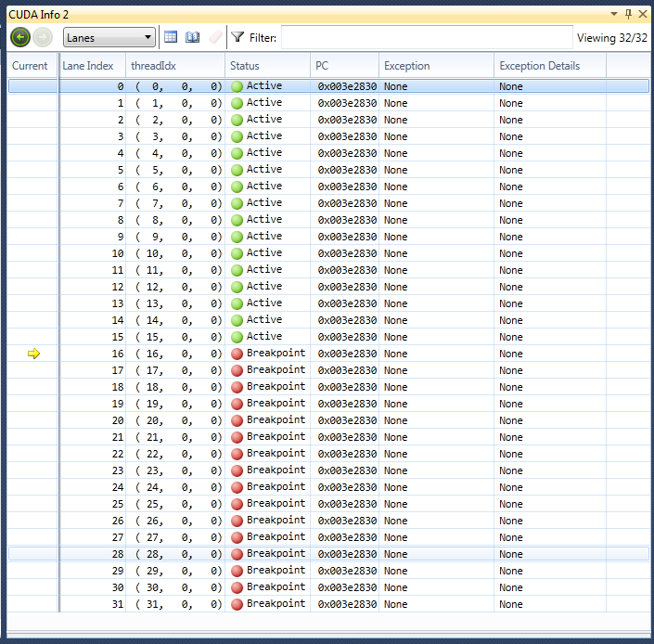Click the funnel filter icon
Image resolution: width=654 pixels, height=644 pixels.
[x=237, y=37]
